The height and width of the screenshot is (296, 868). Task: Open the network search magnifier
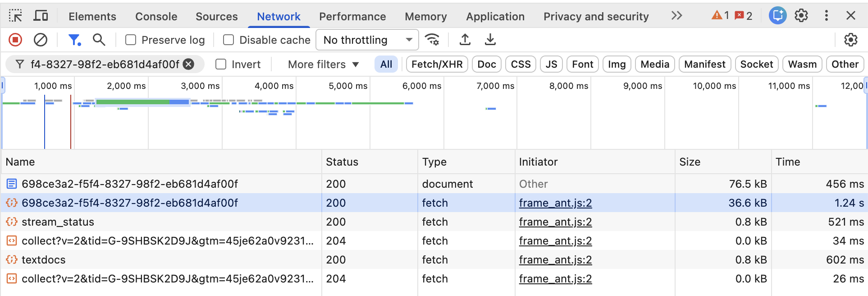pos(99,40)
